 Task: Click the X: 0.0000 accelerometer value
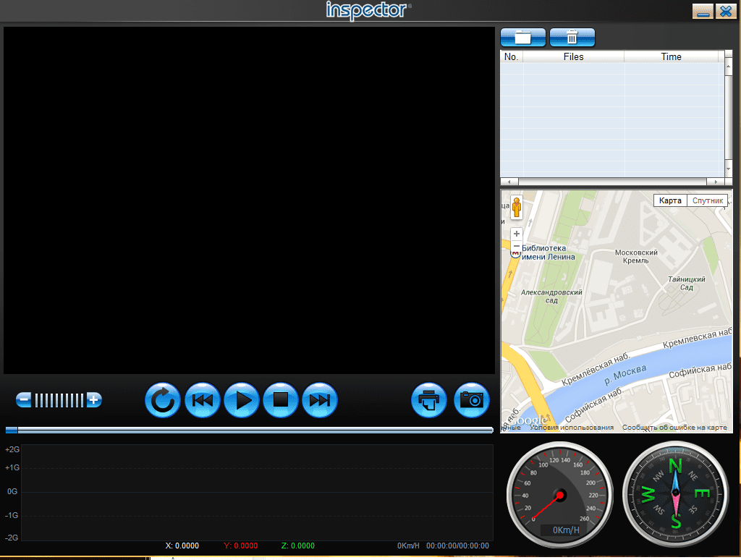(x=182, y=546)
